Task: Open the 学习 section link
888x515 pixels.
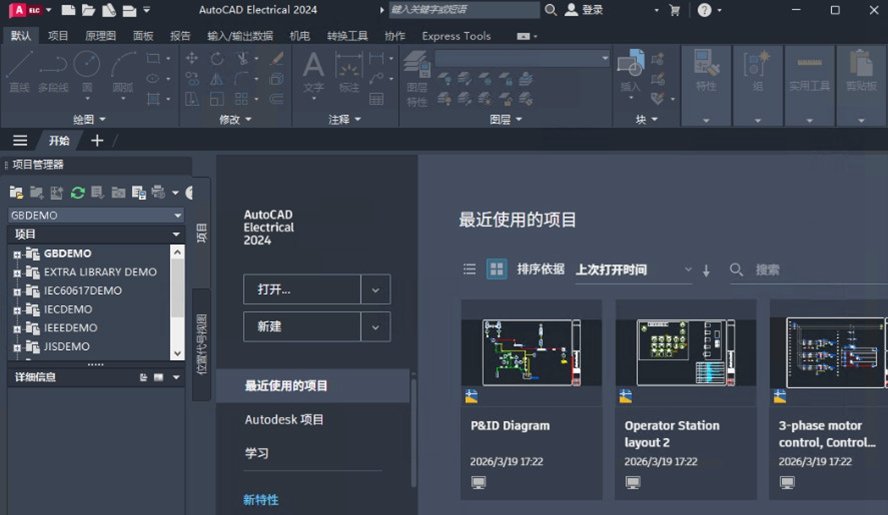Action: coord(257,453)
